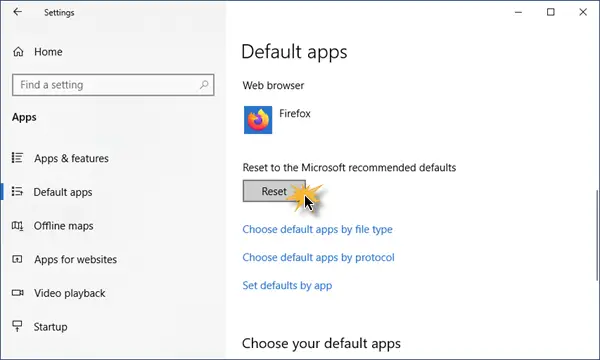
Task: Open Set defaults by app link
Action: (x=287, y=285)
